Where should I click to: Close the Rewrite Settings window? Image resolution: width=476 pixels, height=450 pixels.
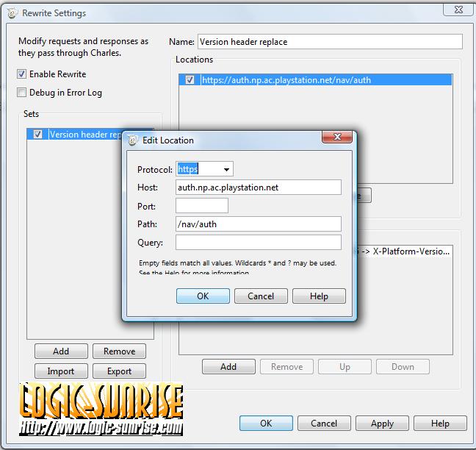[458, 10]
